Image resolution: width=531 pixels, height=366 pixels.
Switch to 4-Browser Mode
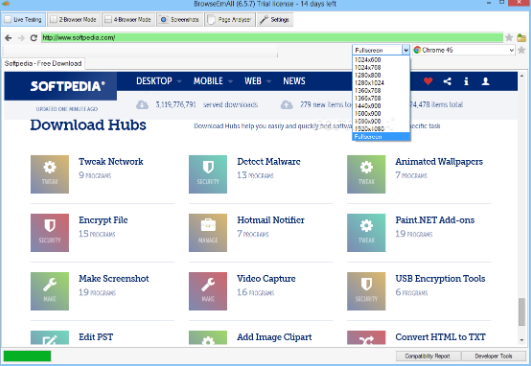[128, 20]
